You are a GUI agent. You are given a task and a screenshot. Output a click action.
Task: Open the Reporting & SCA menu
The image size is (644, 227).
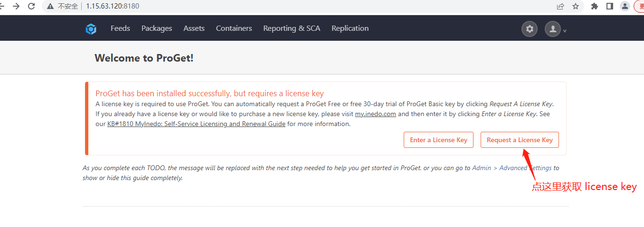click(x=292, y=28)
